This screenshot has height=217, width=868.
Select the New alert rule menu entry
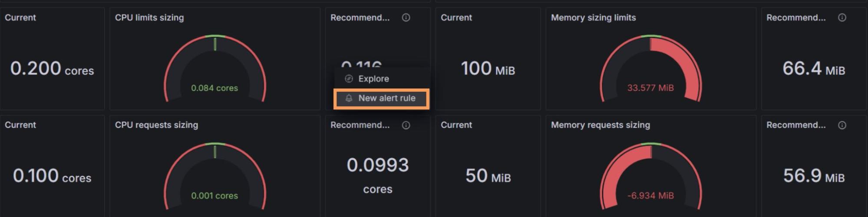point(386,98)
